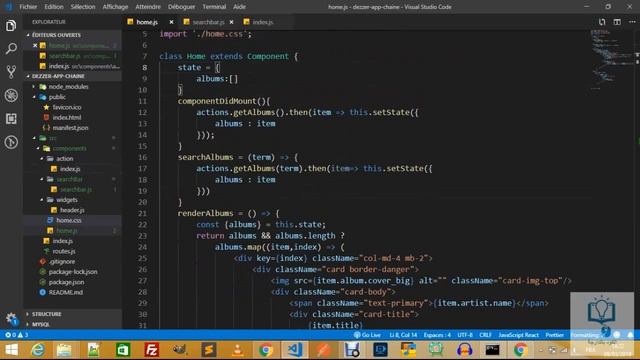Image resolution: width=640 pixels, height=360 pixels.
Task: Open the green store app in the taskbar
Action: (123, 350)
